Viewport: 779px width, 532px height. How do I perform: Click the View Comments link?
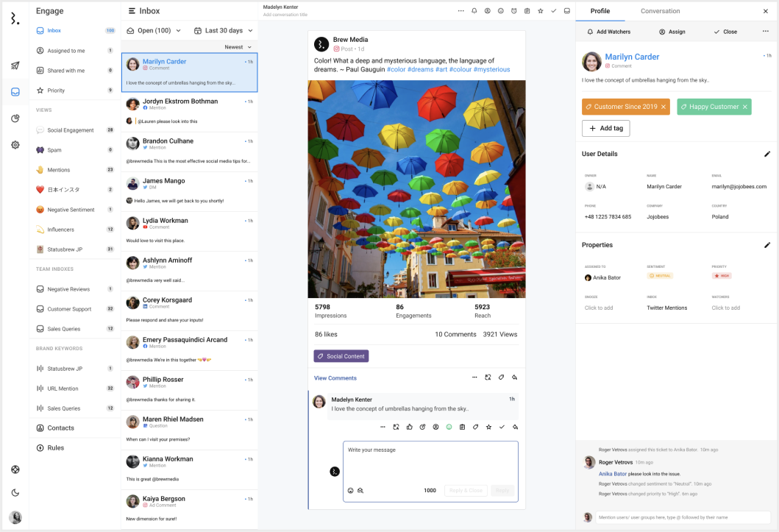point(335,378)
